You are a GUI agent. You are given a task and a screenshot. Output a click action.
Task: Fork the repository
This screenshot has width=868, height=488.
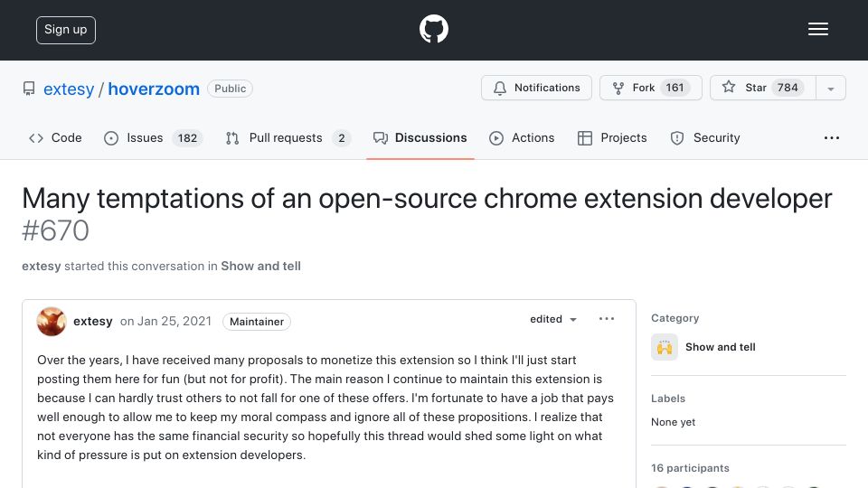coord(650,88)
